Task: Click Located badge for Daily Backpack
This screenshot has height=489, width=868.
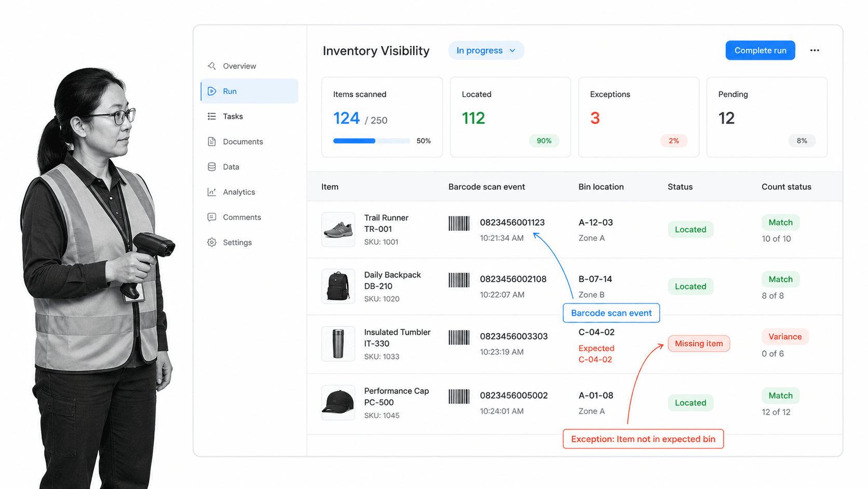Action: point(690,286)
